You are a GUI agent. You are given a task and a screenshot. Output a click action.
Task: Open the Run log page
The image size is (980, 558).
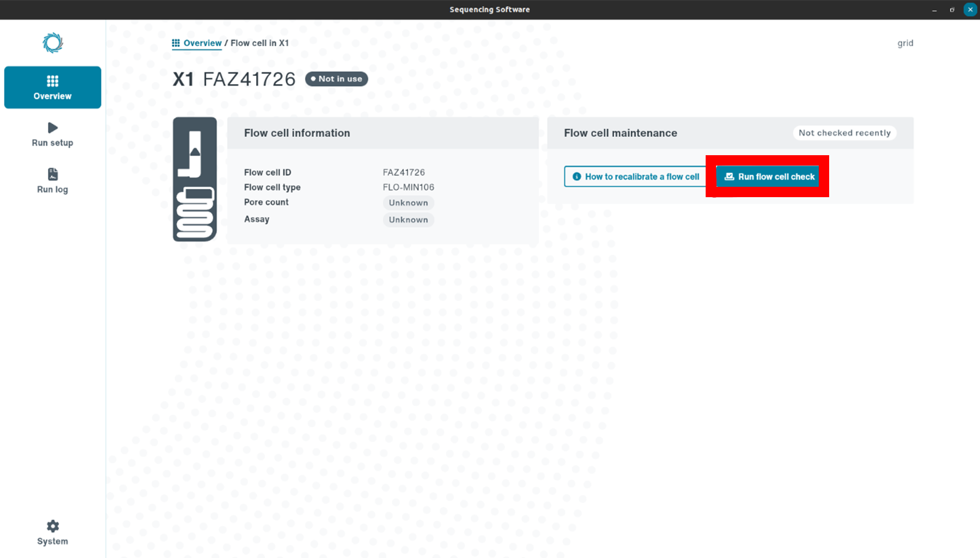(52, 181)
